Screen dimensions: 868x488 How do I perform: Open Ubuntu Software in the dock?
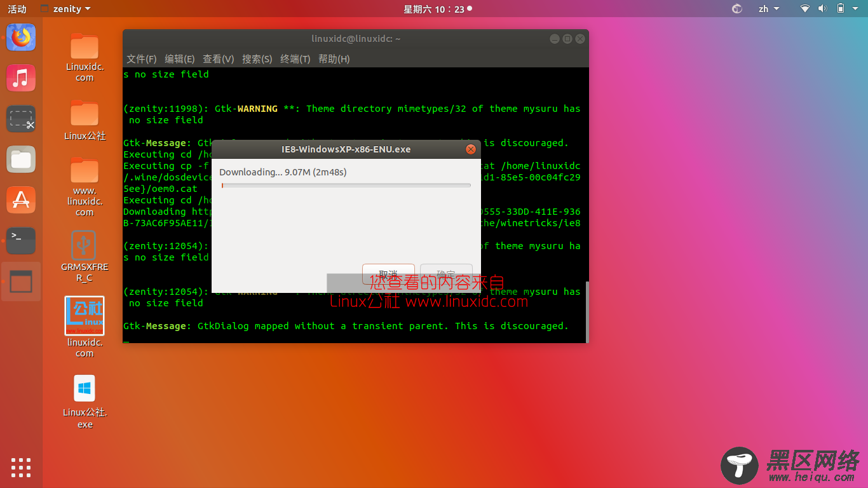click(21, 200)
